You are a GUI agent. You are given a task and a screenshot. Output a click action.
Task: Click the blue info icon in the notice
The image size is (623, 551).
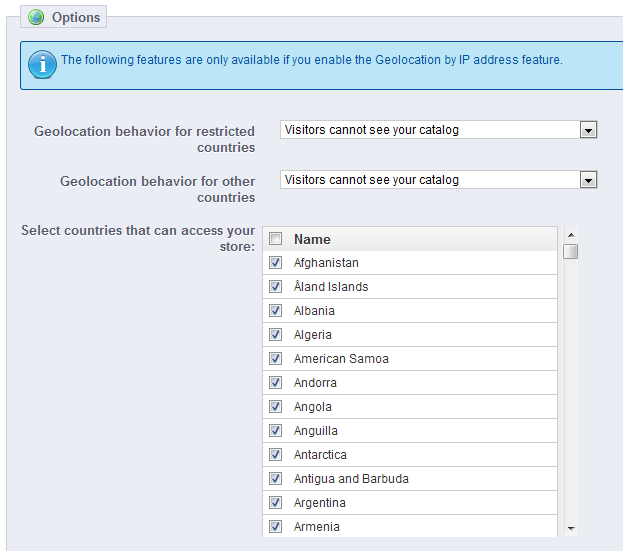click(x=42, y=64)
